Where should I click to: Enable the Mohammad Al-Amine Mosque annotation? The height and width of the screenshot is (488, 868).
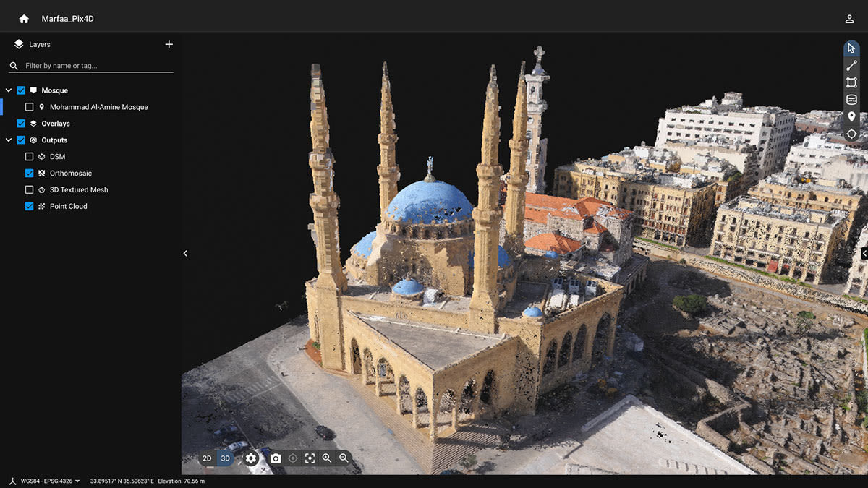pos(30,106)
